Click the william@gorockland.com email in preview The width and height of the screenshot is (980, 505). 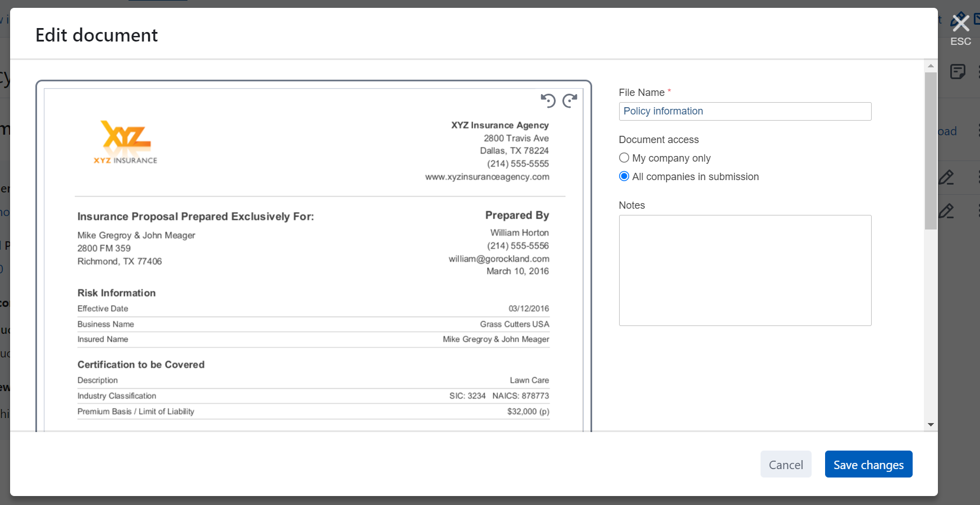(x=498, y=259)
